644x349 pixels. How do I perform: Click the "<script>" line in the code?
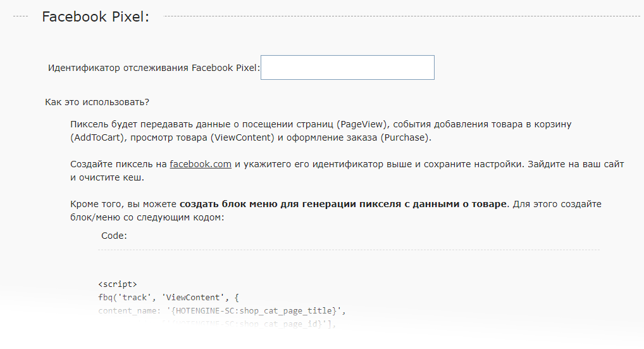point(118,284)
